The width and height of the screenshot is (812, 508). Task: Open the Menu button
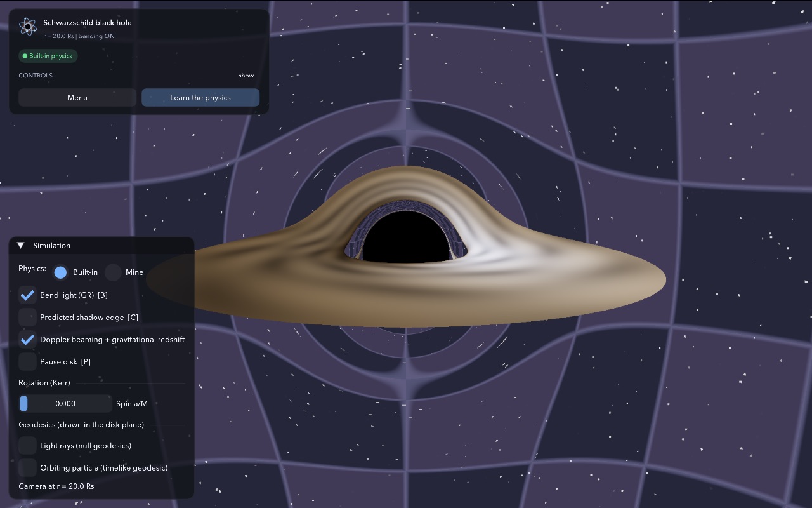pyautogui.click(x=77, y=98)
